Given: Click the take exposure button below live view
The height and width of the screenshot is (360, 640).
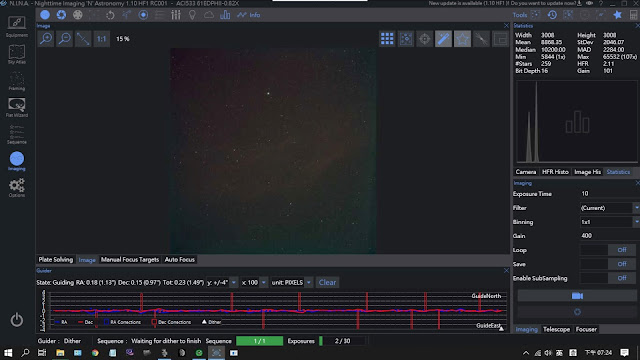Looking at the screenshot, I should tap(577, 312).
